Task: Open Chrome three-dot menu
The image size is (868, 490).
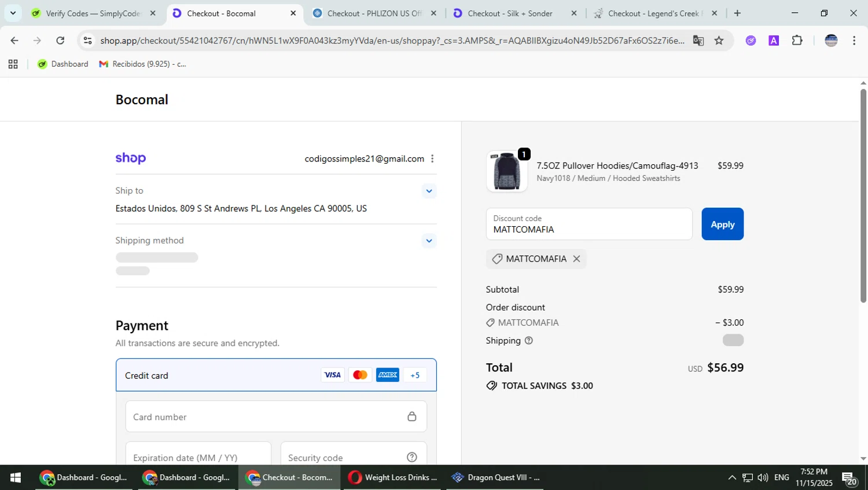Action: [x=854, y=40]
